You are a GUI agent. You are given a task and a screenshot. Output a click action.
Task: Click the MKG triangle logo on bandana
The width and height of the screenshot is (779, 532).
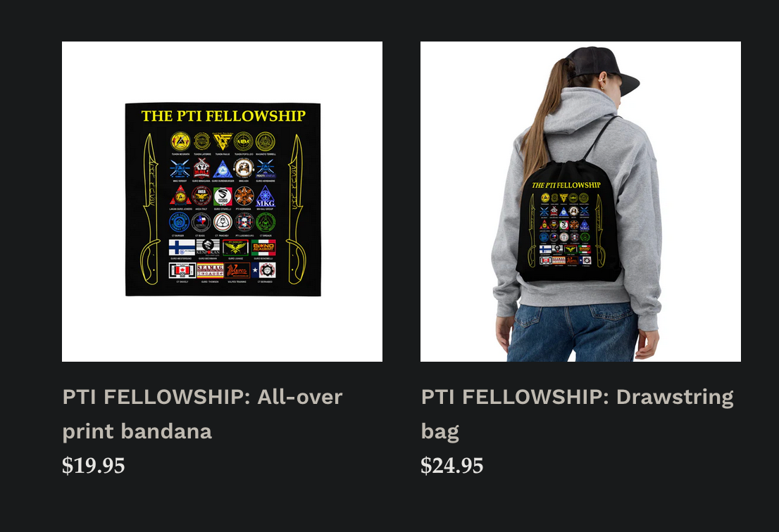pyautogui.click(x=266, y=196)
